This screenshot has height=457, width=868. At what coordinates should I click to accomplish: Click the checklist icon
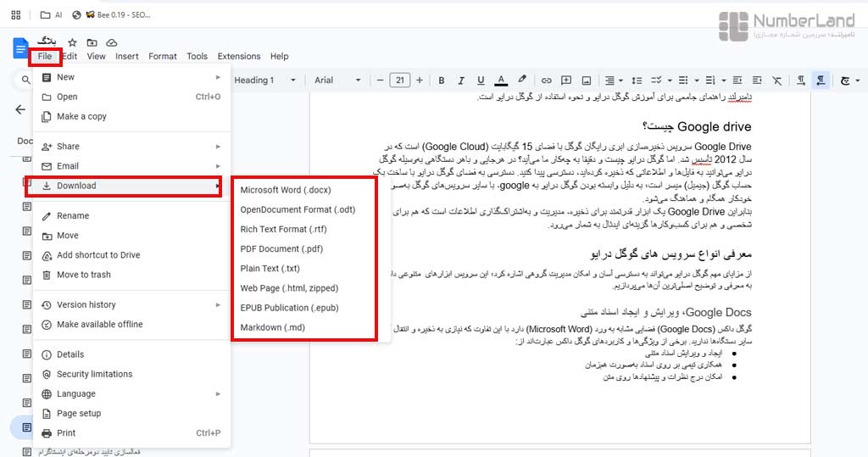657,81
